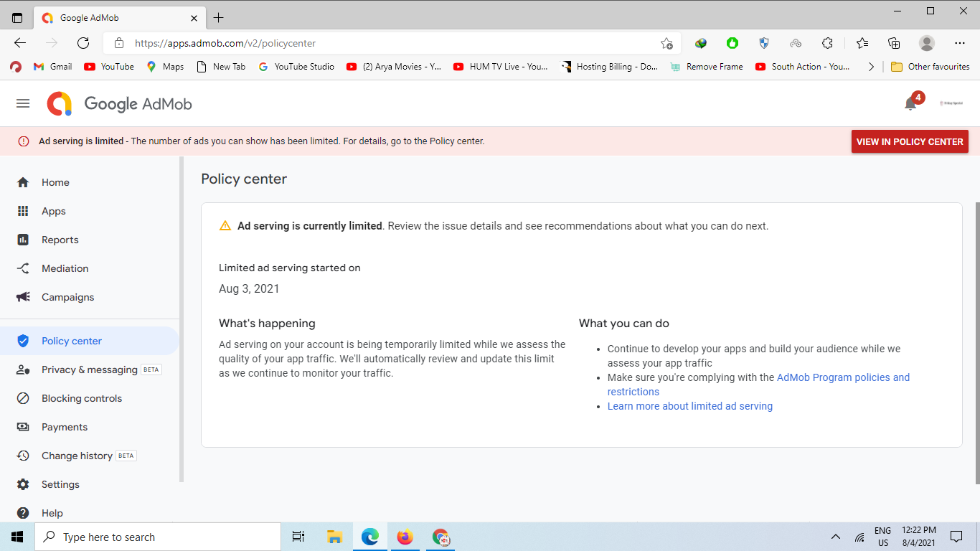Image resolution: width=980 pixels, height=551 pixels.
Task: Expand the bookmarks bar overflow chevron
Action: coord(871,67)
